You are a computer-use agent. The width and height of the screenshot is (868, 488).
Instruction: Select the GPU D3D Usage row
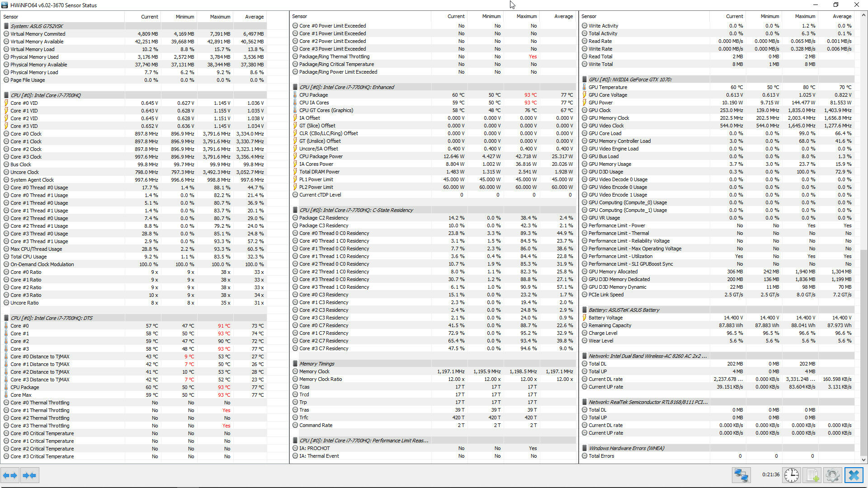pyautogui.click(x=718, y=172)
